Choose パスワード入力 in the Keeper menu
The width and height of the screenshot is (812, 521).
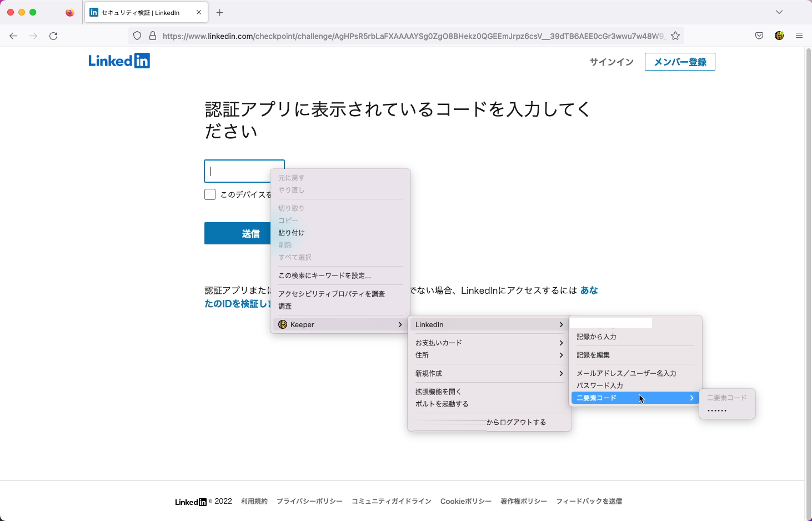[x=600, y=385]
